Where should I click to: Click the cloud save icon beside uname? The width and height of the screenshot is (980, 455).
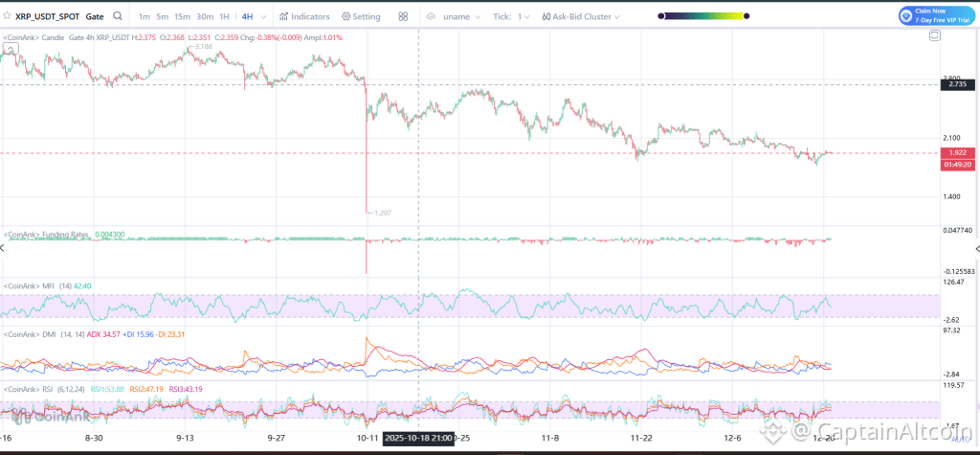click(431, 17)
